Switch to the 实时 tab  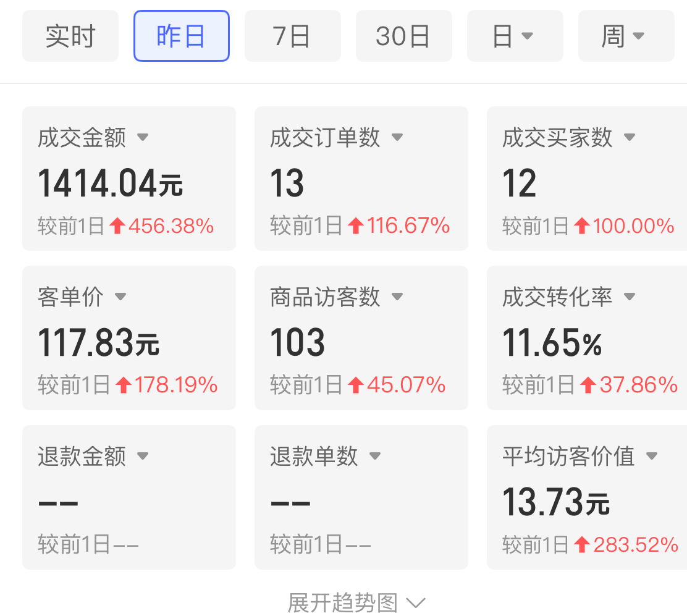point(70,36)
